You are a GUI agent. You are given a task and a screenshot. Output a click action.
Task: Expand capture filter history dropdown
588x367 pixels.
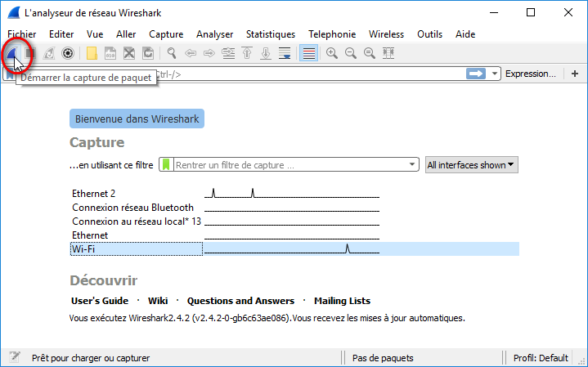tap(412, 164)
